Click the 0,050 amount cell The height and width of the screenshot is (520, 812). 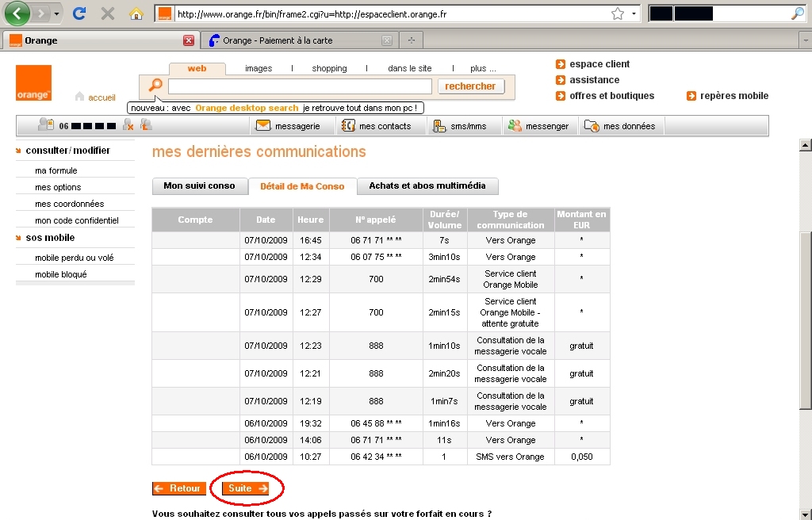[581, 457]
